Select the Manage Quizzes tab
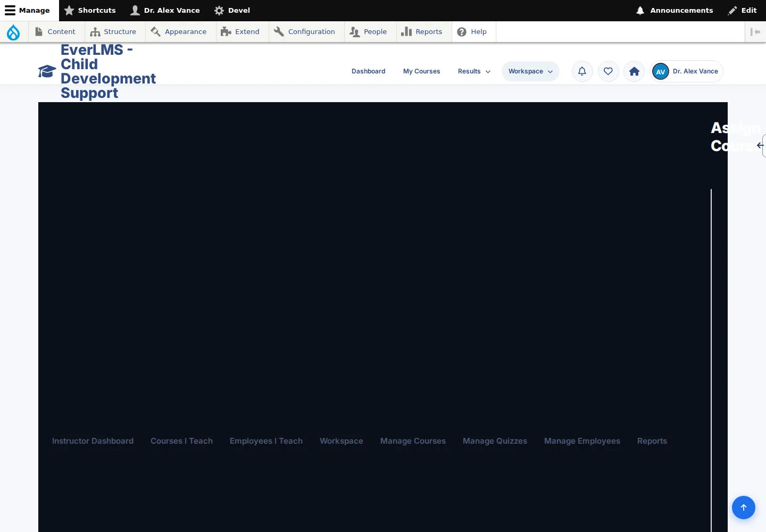Screen dimensions: 766x532 click(495, 441)
